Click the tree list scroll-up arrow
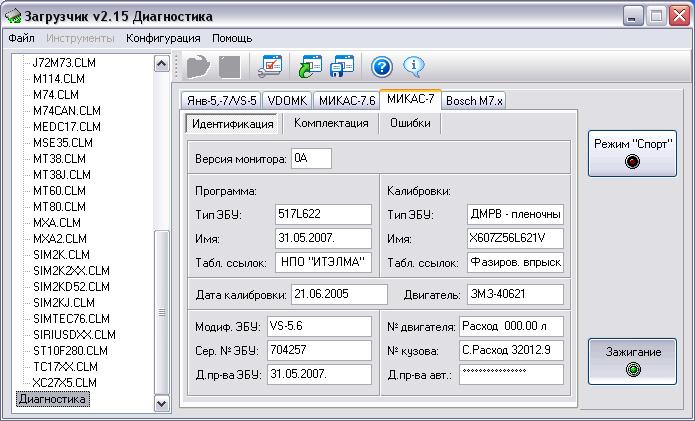Screen dimensions: 695x421 pyautogui.click(x=162, y=63)
